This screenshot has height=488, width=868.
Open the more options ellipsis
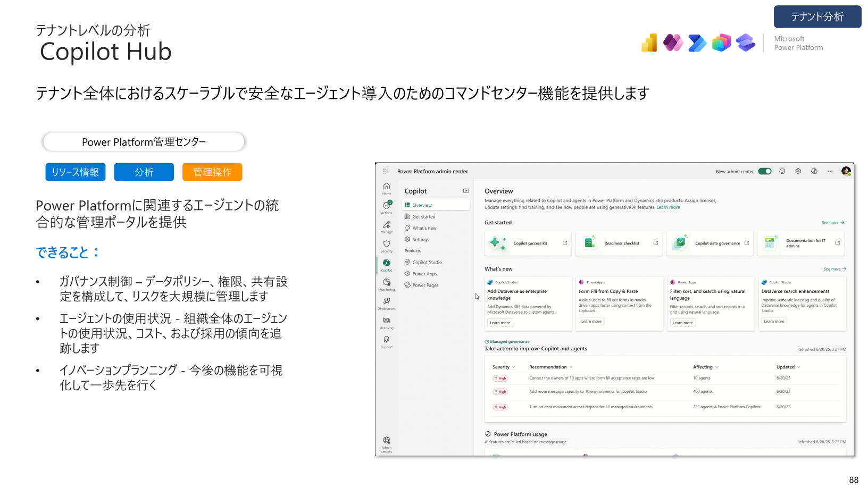click(x=830, y=171)
